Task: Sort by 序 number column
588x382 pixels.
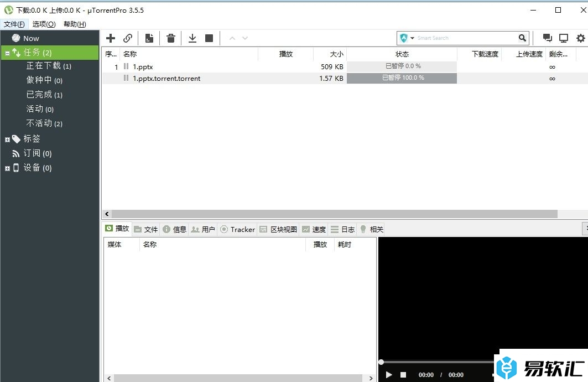Action: point(111,54)
